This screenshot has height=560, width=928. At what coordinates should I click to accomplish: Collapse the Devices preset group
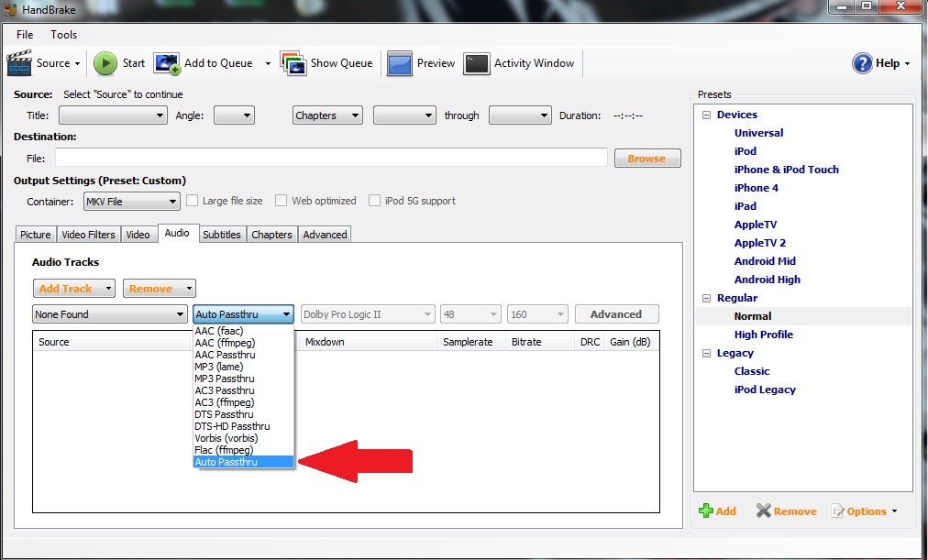706,115
